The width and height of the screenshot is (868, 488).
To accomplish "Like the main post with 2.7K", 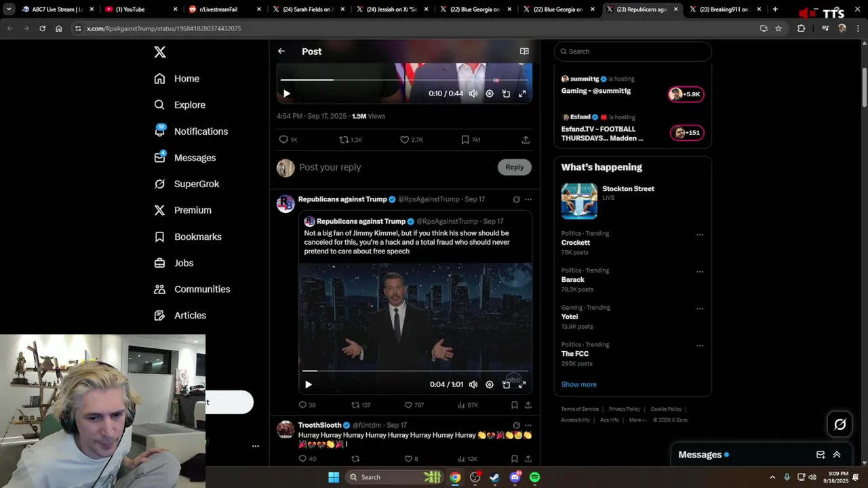I will pyautogui.click(x=412, y=140).
